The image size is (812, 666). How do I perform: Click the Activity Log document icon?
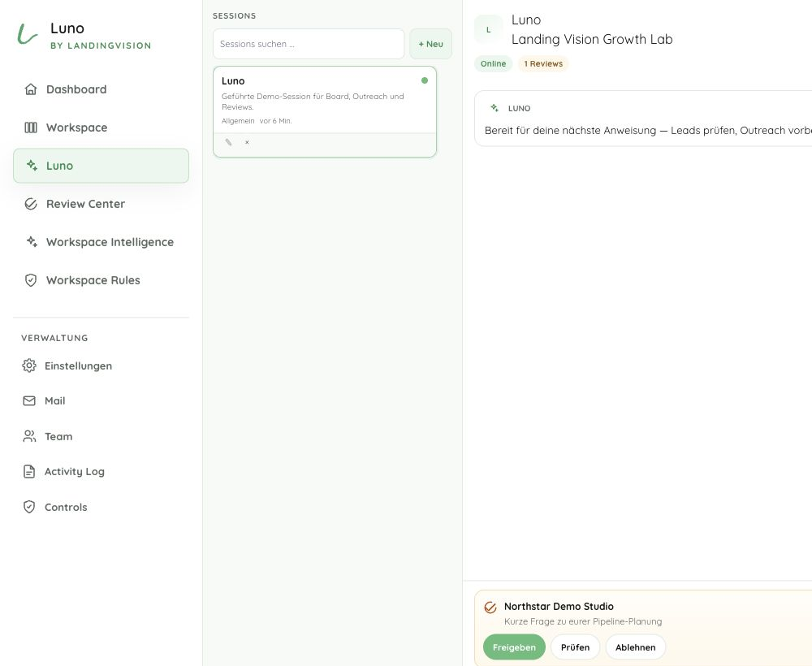[x=29, y=471]
